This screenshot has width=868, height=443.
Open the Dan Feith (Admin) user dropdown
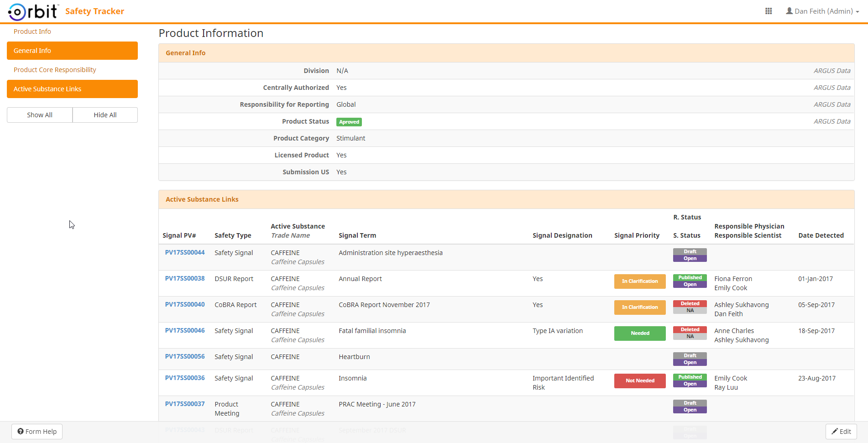(822, 11)
